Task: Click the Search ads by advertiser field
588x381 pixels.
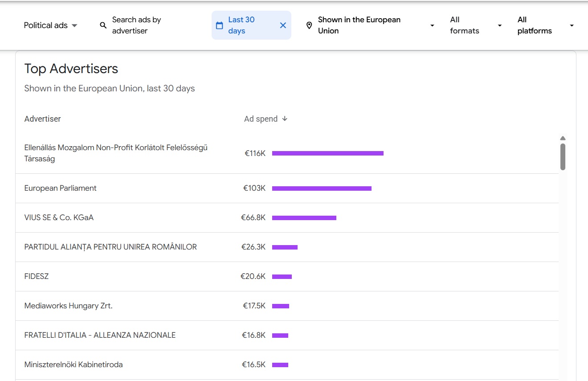Action: pos(136,25)
